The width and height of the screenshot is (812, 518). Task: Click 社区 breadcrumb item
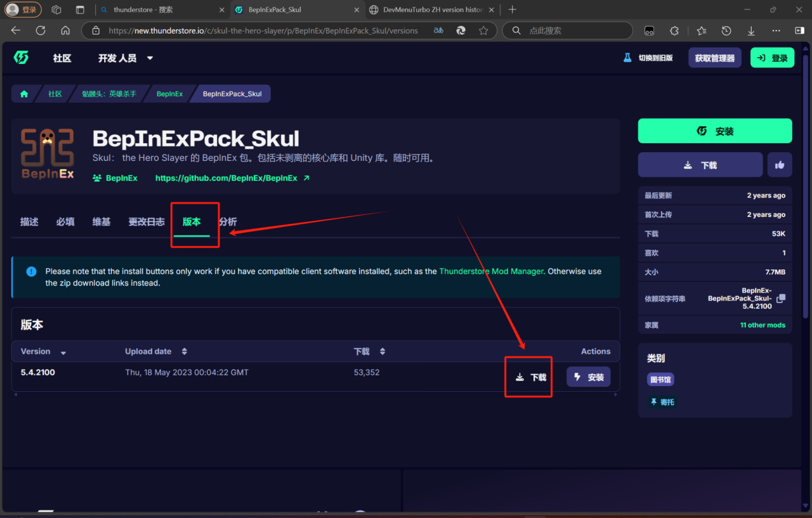pos(55,94)
